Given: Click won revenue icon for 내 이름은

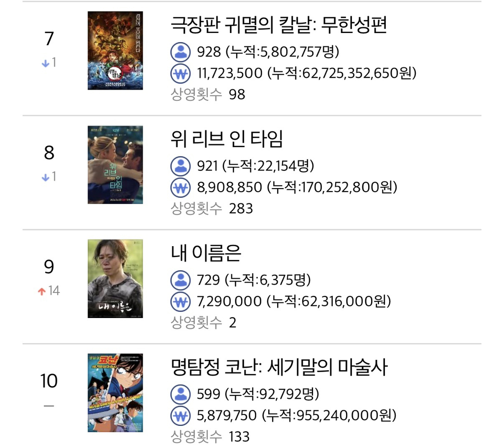Looking at the screenshot, I should pyautogui.click(x=180, y=302).
